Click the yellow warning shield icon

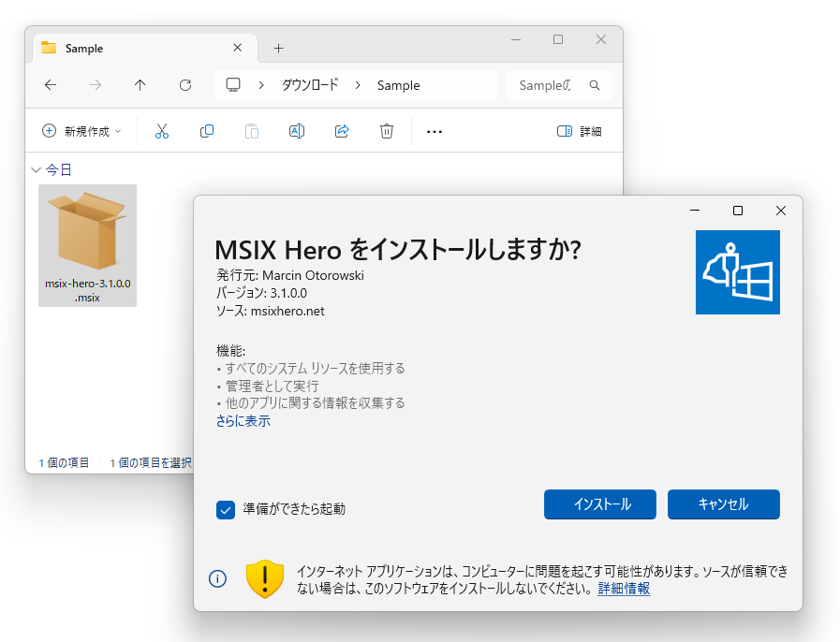click(264, 578)
